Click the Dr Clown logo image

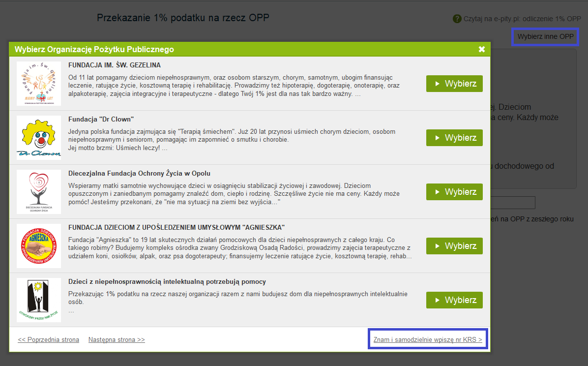tap(39, 137)
